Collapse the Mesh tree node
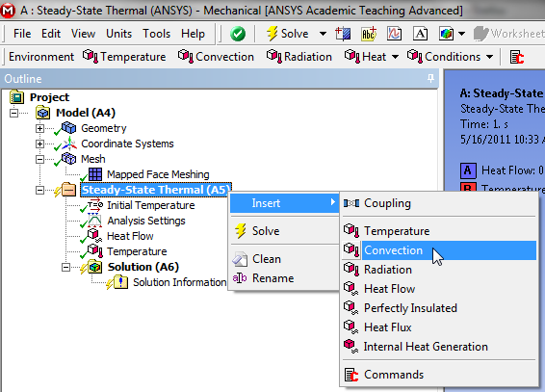 click(39, 159)
